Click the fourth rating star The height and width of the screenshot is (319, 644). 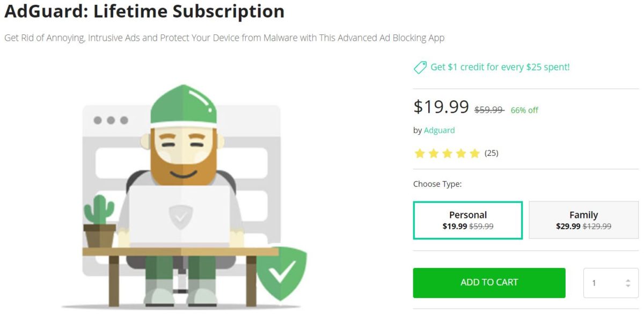coord(461,153)
